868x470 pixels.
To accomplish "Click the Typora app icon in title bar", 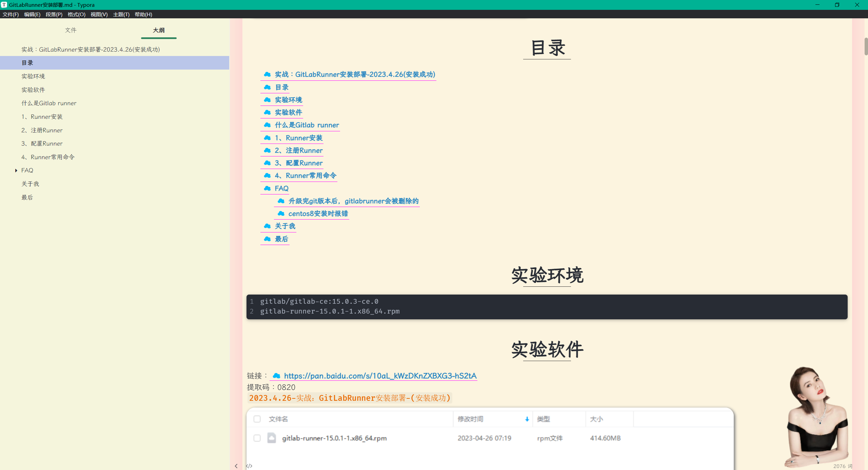I will click(x=4, y=5).
